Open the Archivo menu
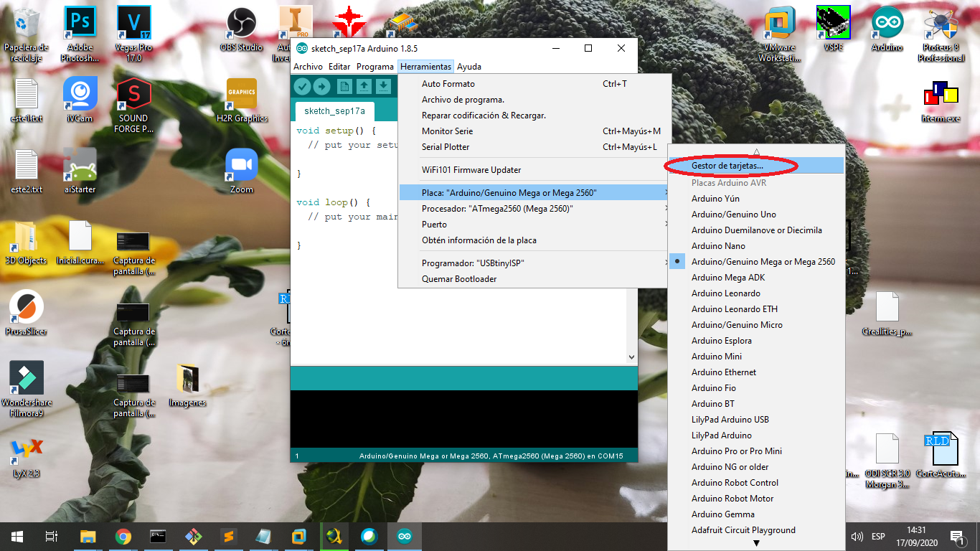The width and height of the screenshot is (980, 551). point(308,67)
